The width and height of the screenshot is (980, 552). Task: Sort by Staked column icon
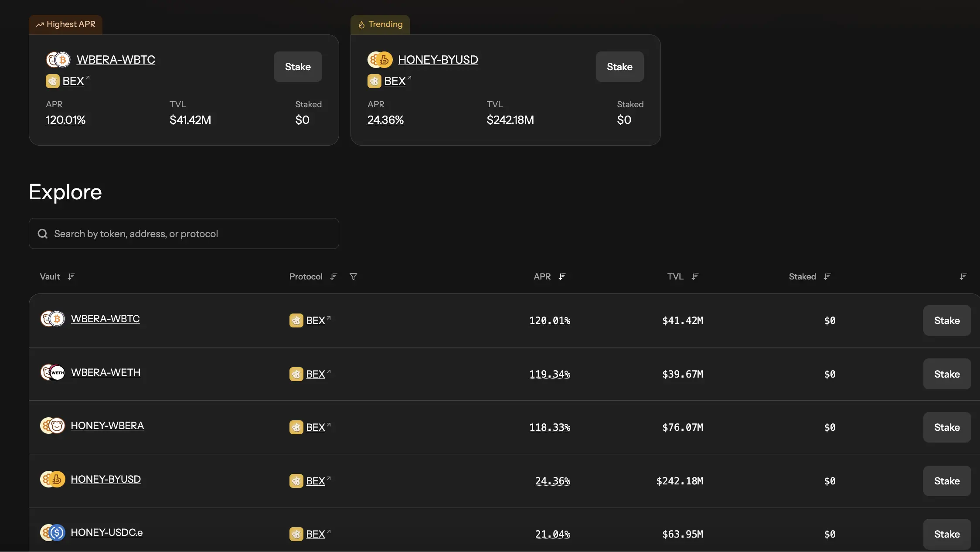pyautogui.click(x=827, y=276)
